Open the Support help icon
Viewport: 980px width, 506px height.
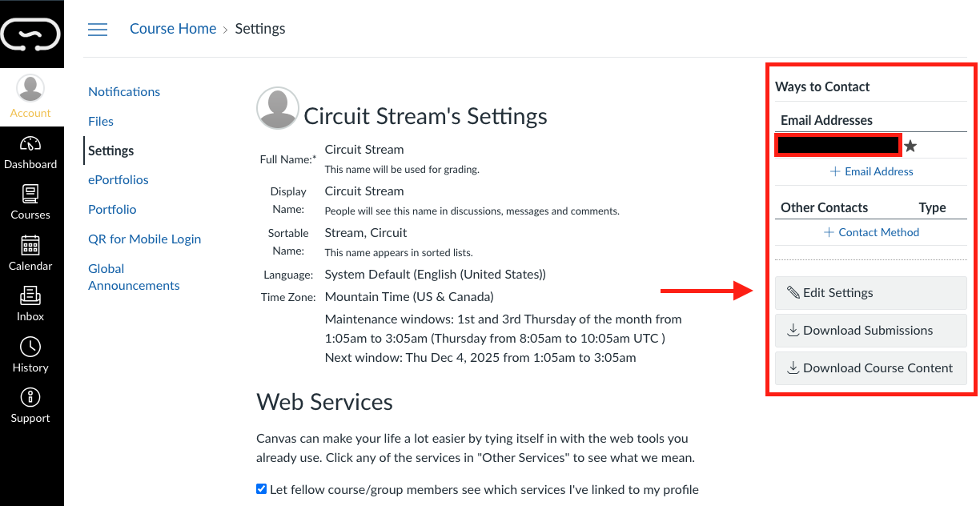30,398
